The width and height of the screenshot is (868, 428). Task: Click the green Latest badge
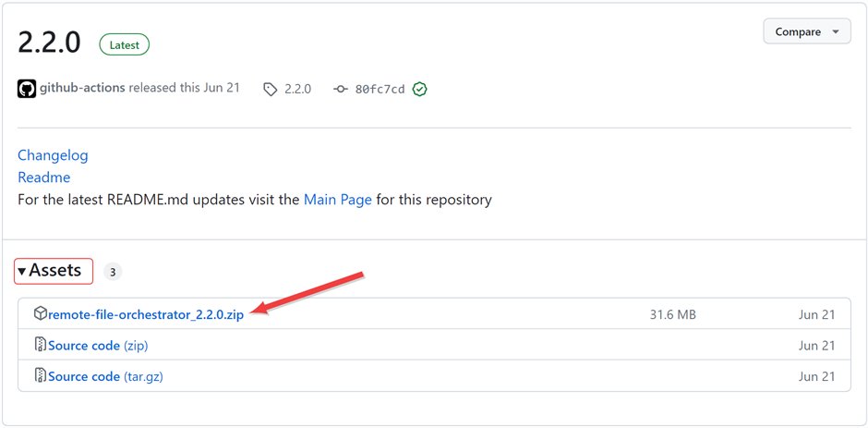124,44
